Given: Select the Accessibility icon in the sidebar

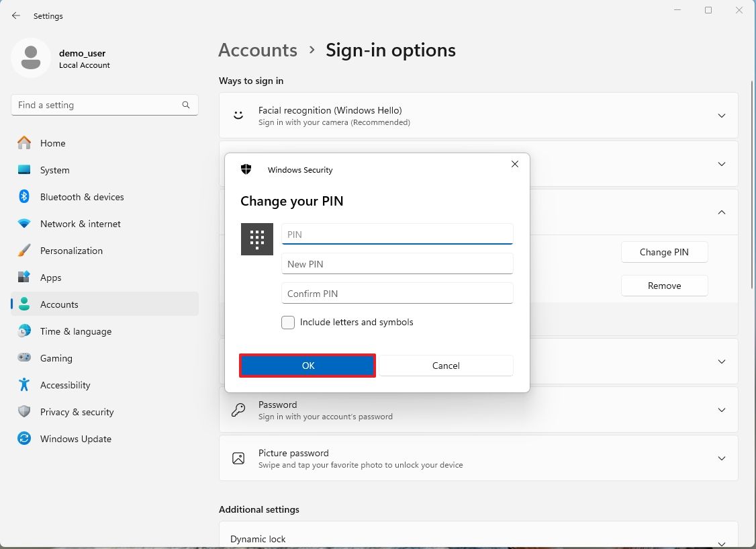Looking at the screenshot, I should tap(23, 385).
